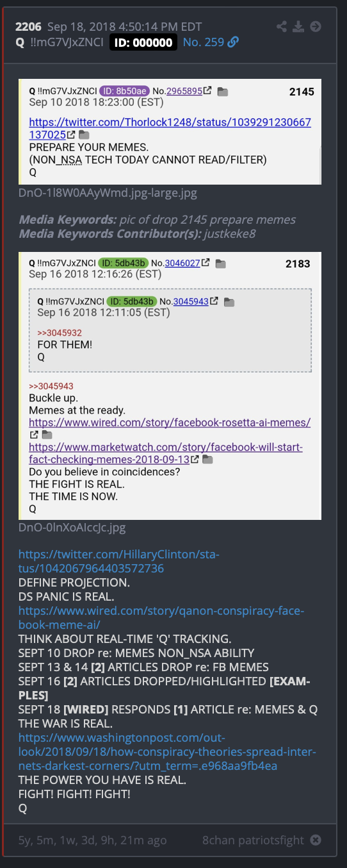
Task: Click external link icon after No.3045943
Action: (214, 301)
